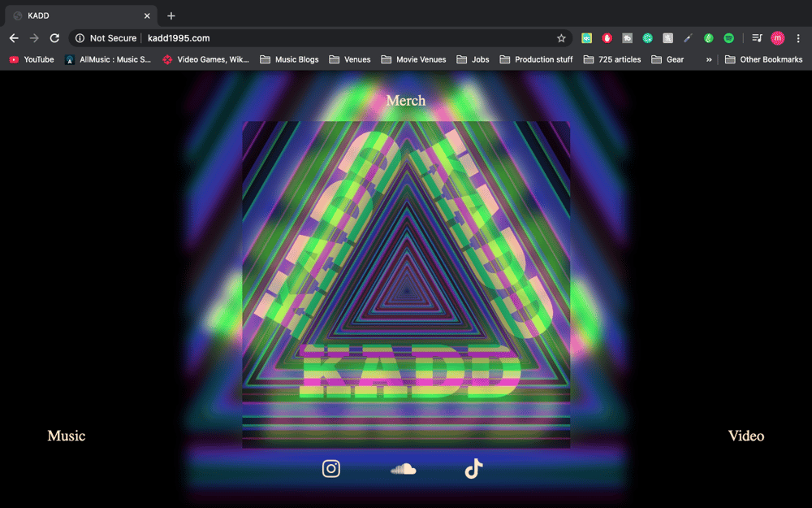Open a new tab with the plus button

[171, 15]
